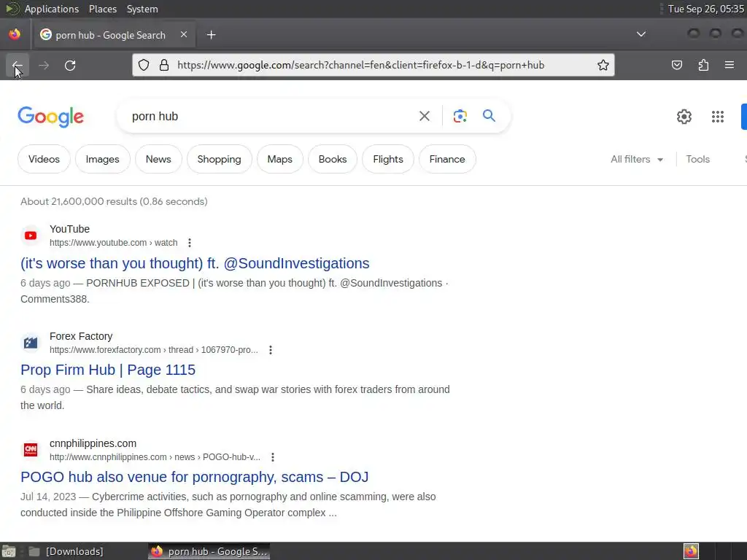The height and width of the screenshot is (560, 747).
Task: Open the Google apps grid
Action: click(x=718, y=117)
